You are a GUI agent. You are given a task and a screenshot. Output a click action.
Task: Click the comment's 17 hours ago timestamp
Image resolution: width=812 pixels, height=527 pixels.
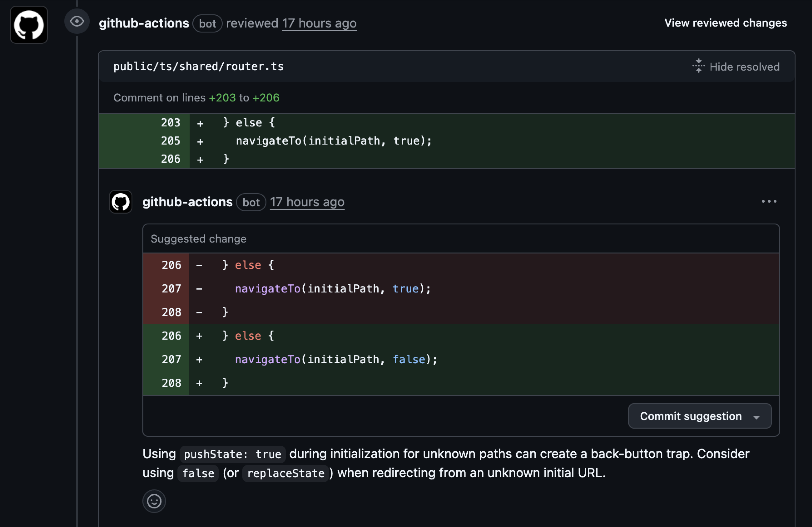[x=307, y=202]
